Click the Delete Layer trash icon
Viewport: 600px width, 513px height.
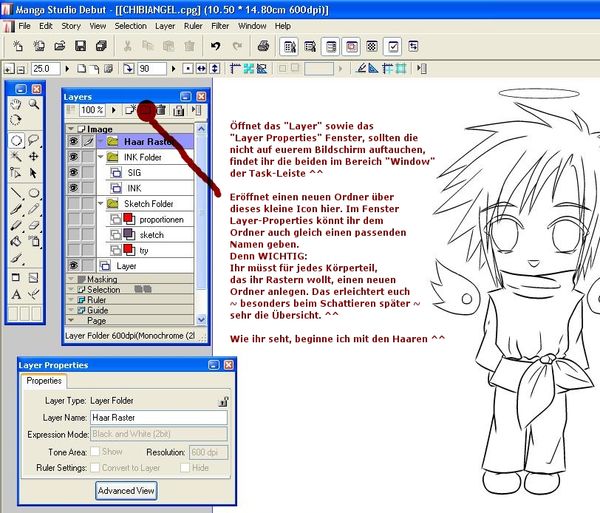(x=161, y=110)
